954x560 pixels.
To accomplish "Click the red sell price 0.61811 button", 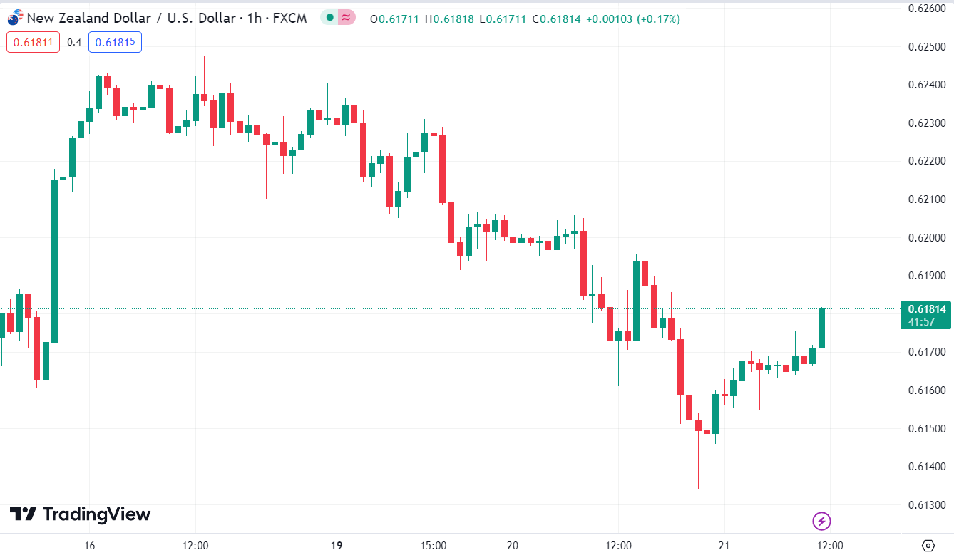I will tap(31, 43).
